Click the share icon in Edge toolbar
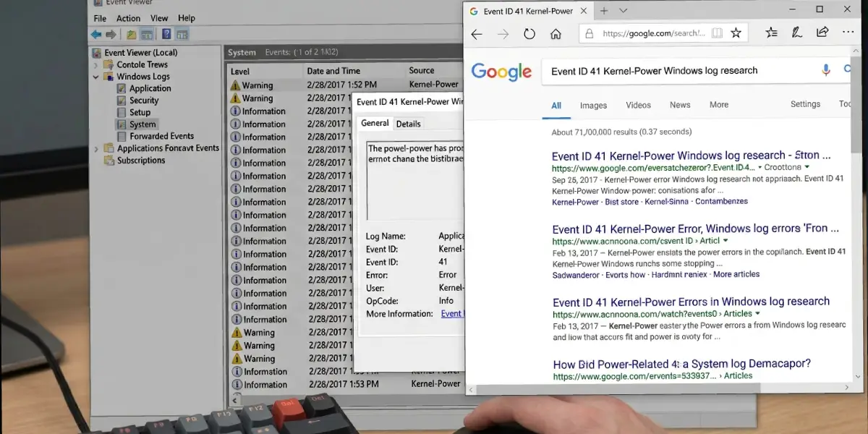The image size is (868, 434). click(822, 33)
